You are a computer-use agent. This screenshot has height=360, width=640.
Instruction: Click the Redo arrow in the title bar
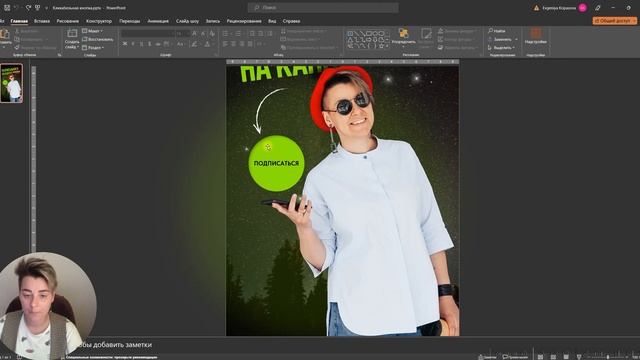pyautogui.click(x=28, y=8)
